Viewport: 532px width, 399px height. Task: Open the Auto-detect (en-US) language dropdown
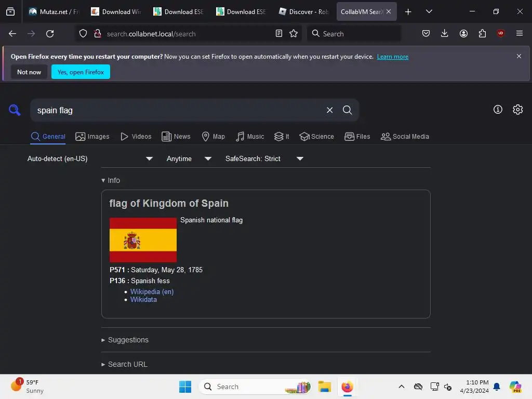pos(90,159)
